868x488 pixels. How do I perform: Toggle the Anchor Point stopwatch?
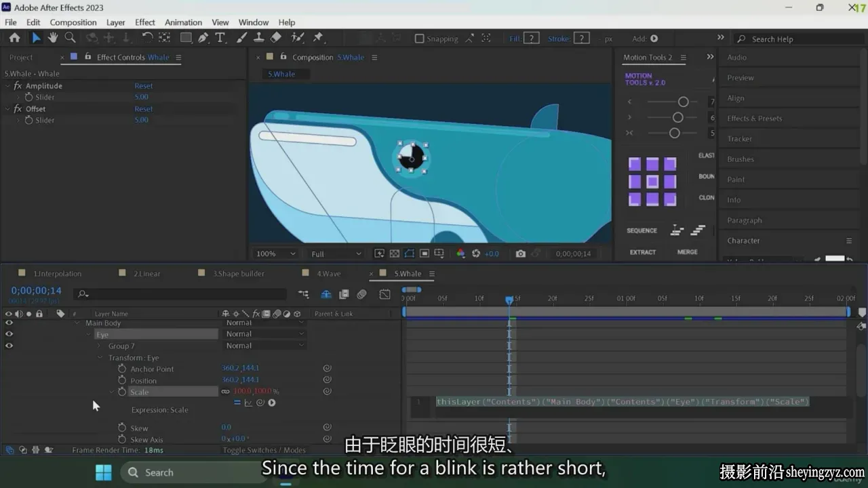click(x=122, y=369)
